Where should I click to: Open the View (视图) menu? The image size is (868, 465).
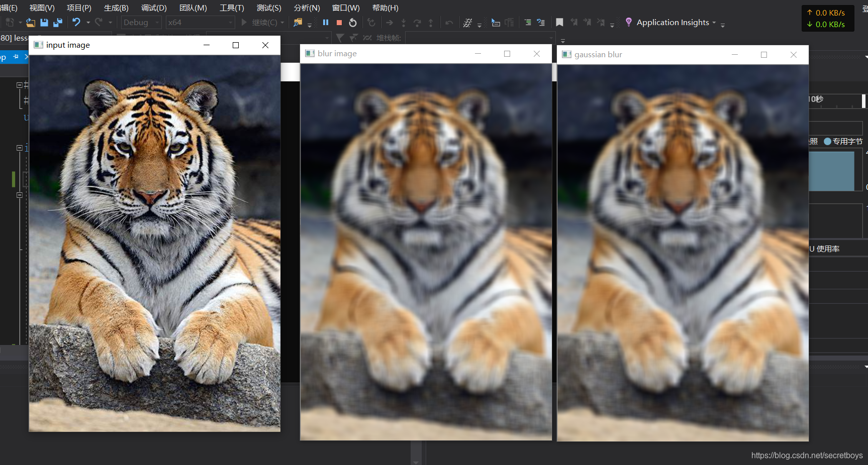[42, 8]
